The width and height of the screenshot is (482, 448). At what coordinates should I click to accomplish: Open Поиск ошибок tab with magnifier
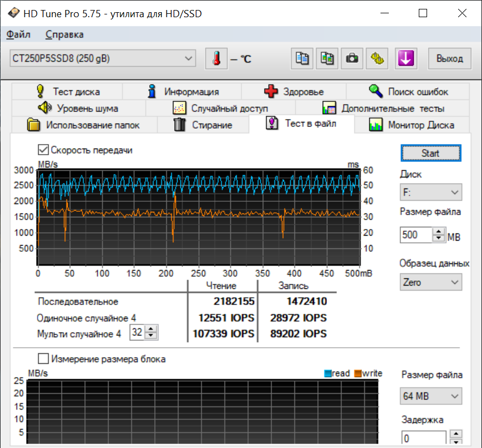point(408,91)
